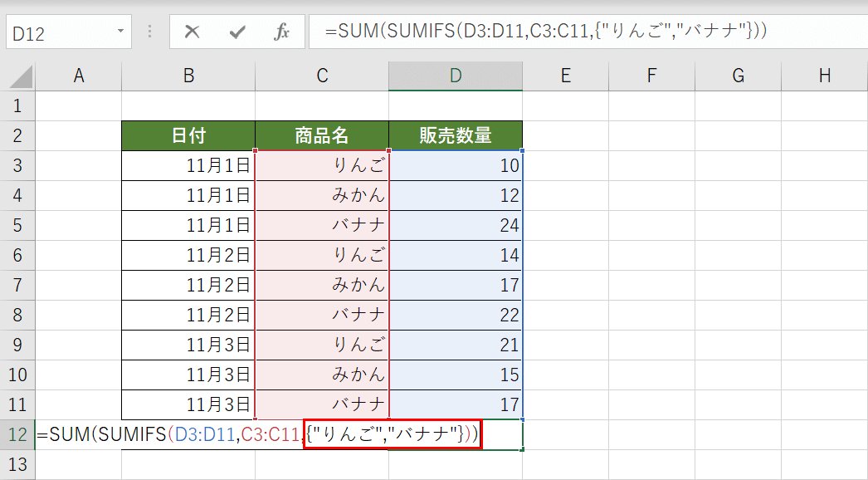Click cell D5 containing 24

[x=456, y=226]
